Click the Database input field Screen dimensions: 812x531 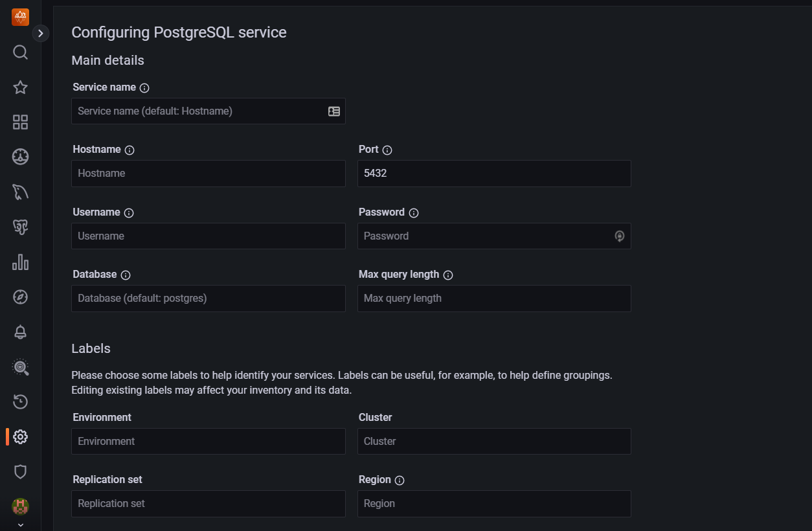point(208,299)
